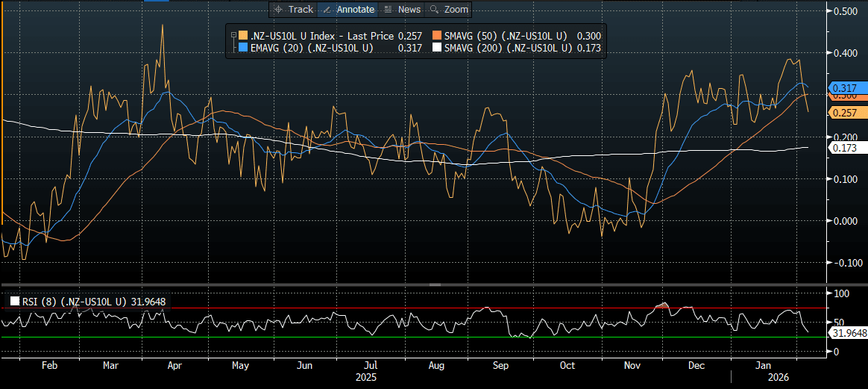Click the Last Price light-orange legend swatch

coord(242,36)
